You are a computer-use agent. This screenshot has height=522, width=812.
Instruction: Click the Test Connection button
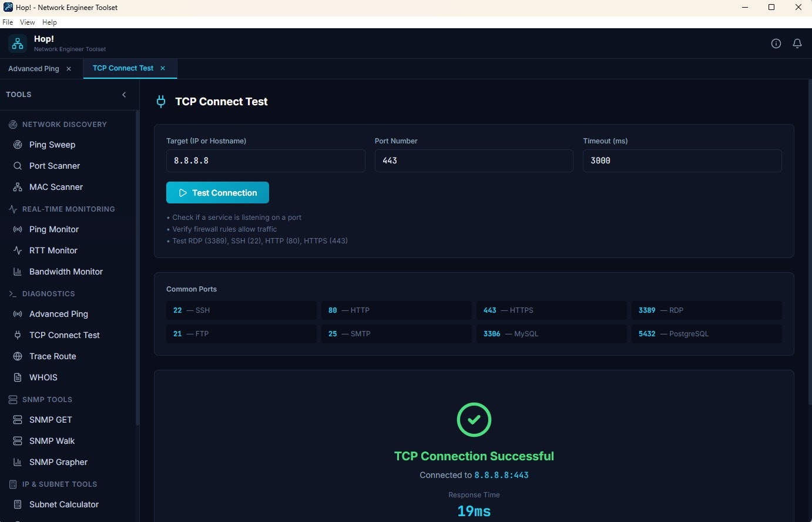pos(217,192)
